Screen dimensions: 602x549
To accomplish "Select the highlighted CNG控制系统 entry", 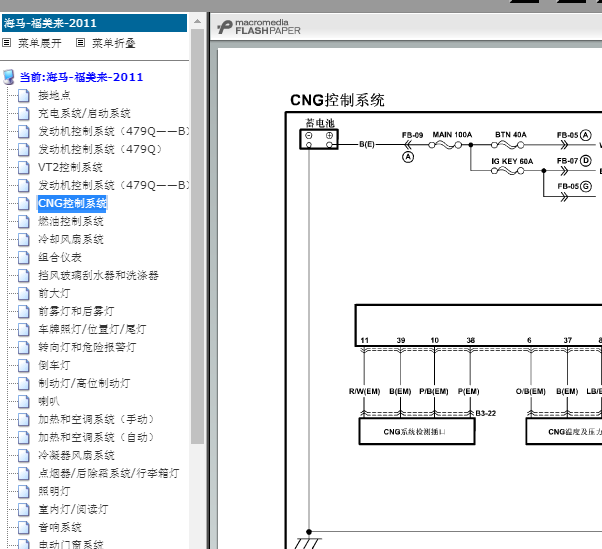I will tap(72, 203).
